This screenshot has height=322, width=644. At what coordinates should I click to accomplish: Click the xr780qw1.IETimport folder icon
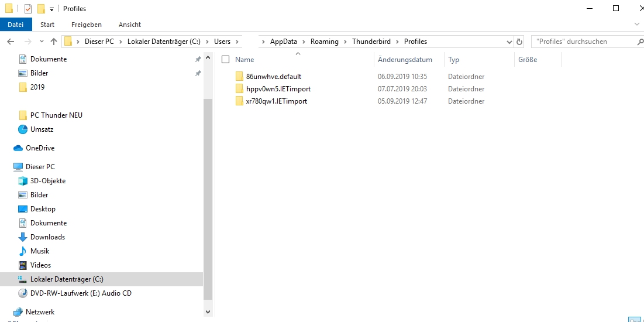[239, 101]
